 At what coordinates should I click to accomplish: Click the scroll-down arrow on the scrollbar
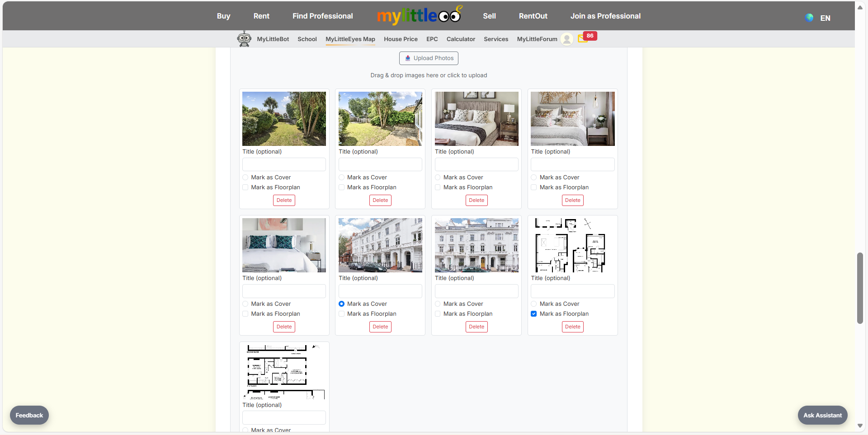[x=860, y=426]
